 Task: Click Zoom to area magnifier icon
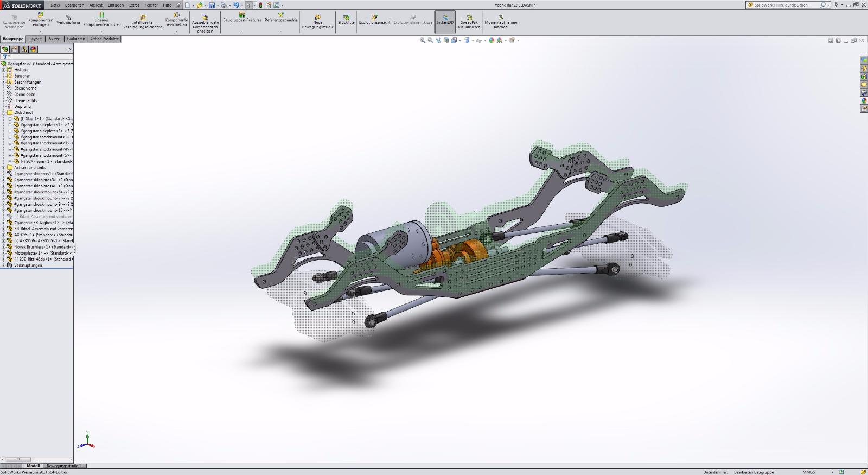(x=430, y=40)
